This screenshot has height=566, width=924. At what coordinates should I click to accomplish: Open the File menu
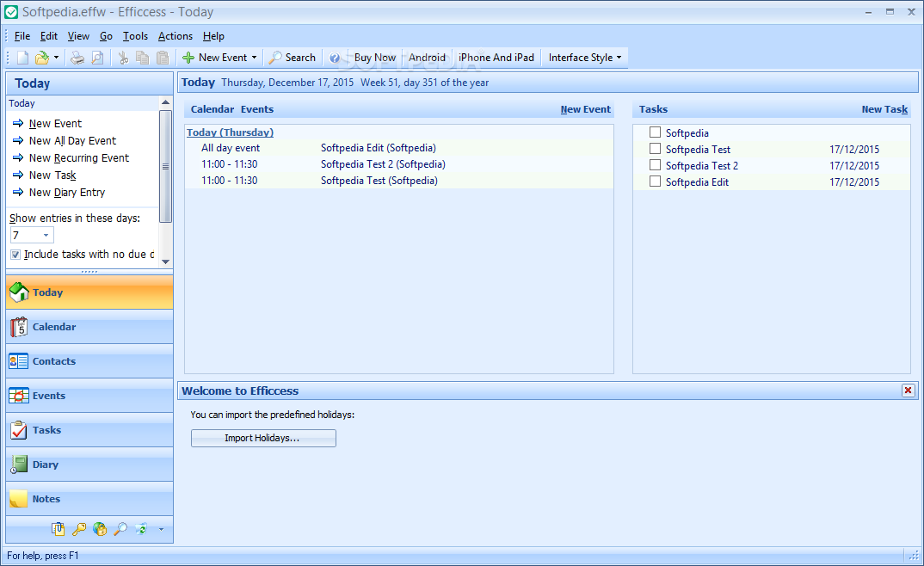pyautogui.click(x=22, y=36)
